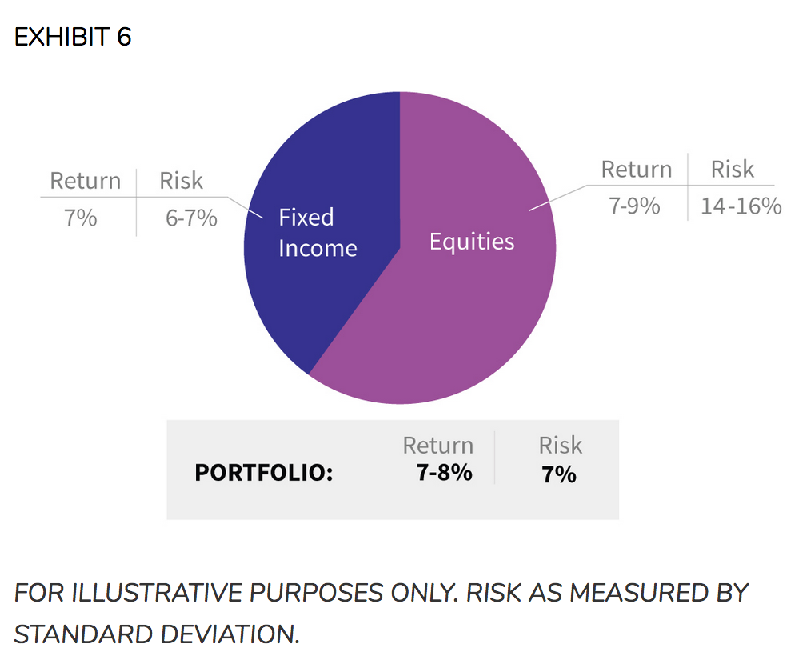Click the white Fixed Income text label
803x672 pixels.
click(317, 233)
